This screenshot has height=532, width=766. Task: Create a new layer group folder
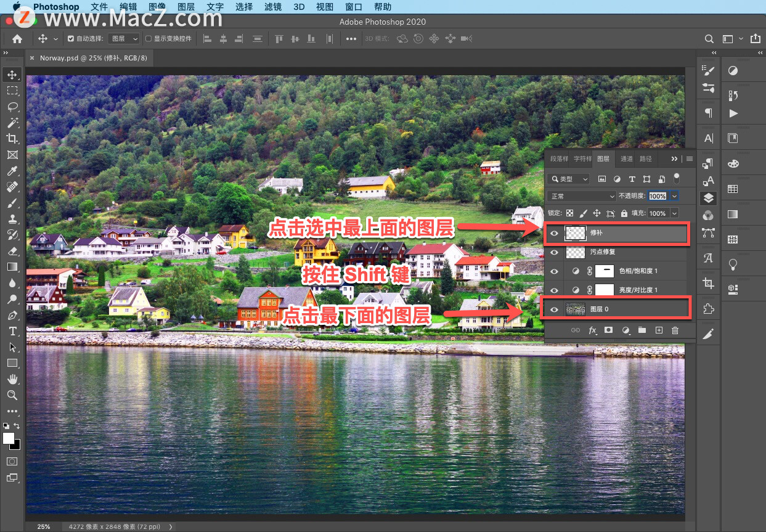pyautogui.click(x=642, y=330)
